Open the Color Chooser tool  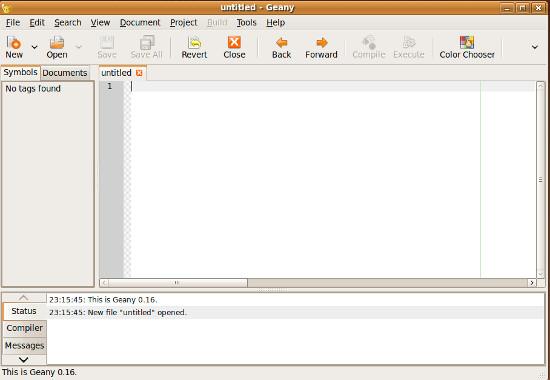(467, 43)
